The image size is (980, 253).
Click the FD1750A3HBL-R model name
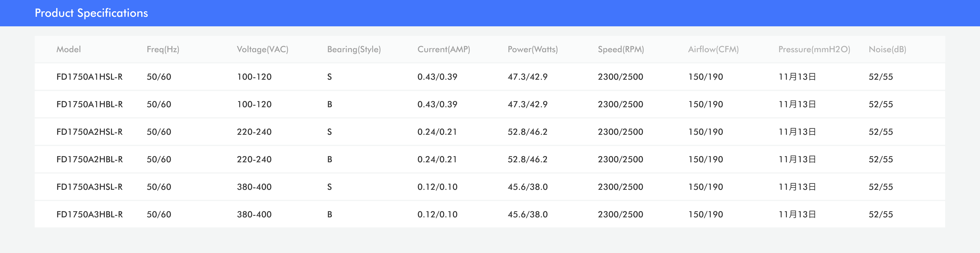(89, 214)
